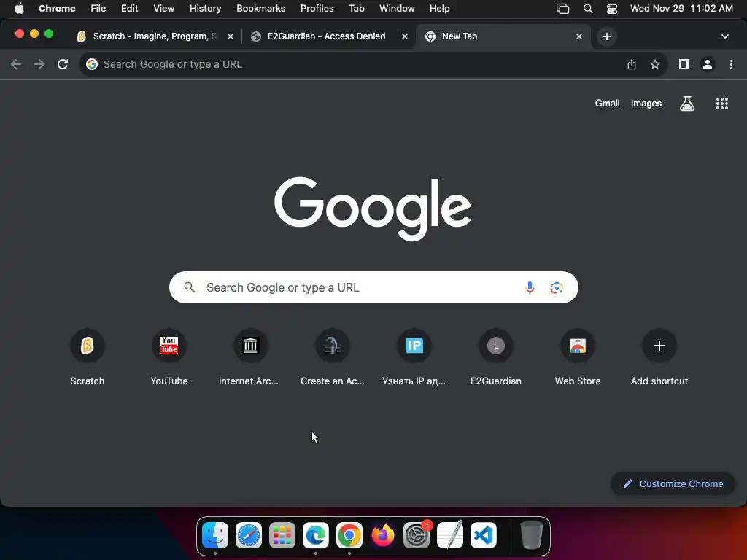Viewport: 747px width, 560px height.
Task: Open Spotlight search in menu bar
Action: [x=588, y=9]
